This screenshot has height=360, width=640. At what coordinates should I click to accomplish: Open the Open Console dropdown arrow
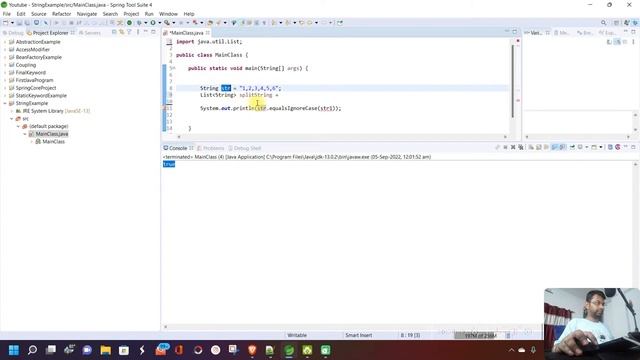tap(601, 147)
